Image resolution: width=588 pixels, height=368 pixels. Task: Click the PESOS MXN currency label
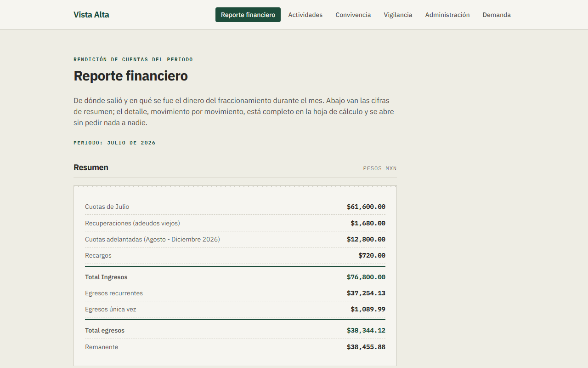pos(380,168)
